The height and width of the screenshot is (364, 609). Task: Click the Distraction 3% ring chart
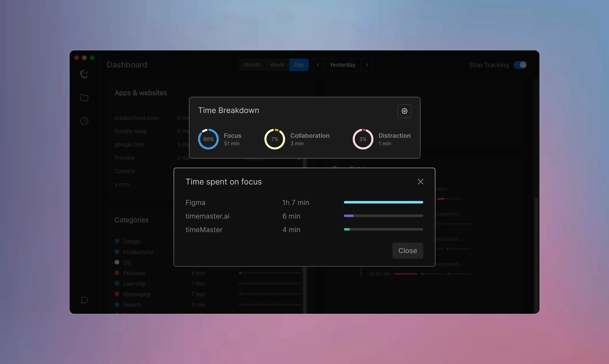tap(363, 139)
